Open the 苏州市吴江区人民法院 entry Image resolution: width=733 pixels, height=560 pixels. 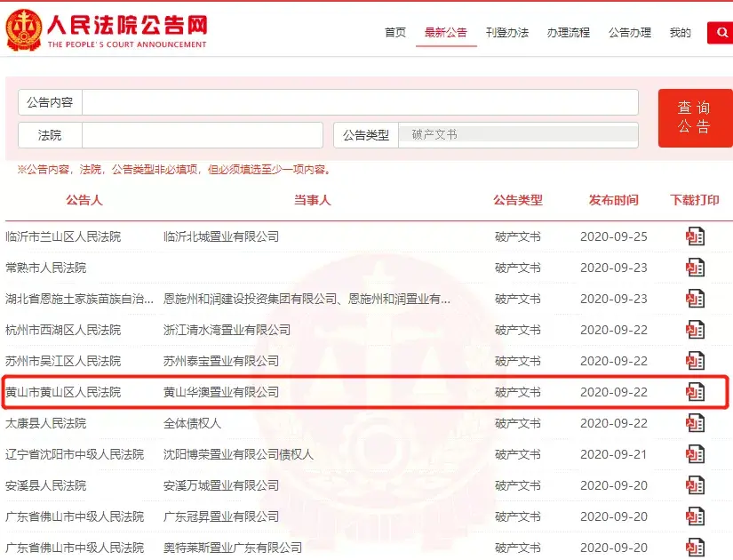(x=63, y=361)
